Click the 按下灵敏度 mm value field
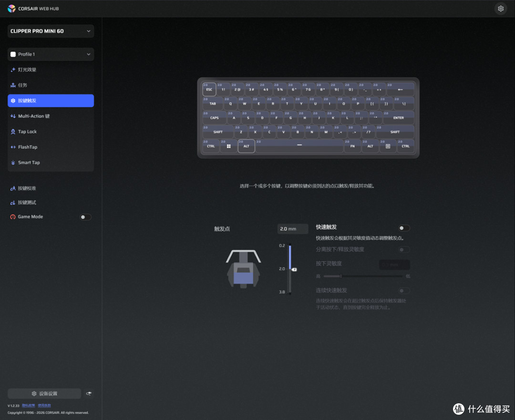 [x=394, y=265]
